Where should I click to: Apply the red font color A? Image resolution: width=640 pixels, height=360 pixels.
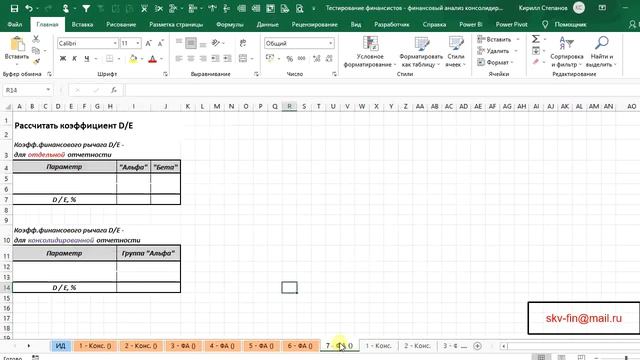click(153, 59)
